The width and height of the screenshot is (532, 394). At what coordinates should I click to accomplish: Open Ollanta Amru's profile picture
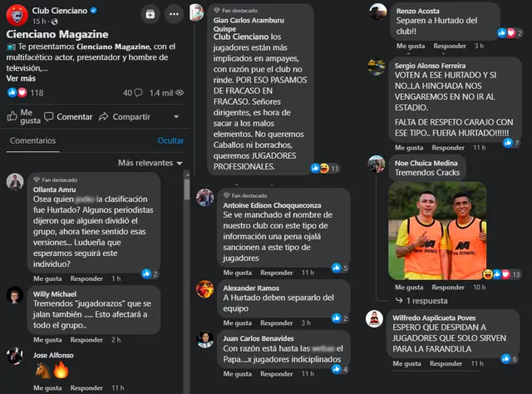click(15, 182)
